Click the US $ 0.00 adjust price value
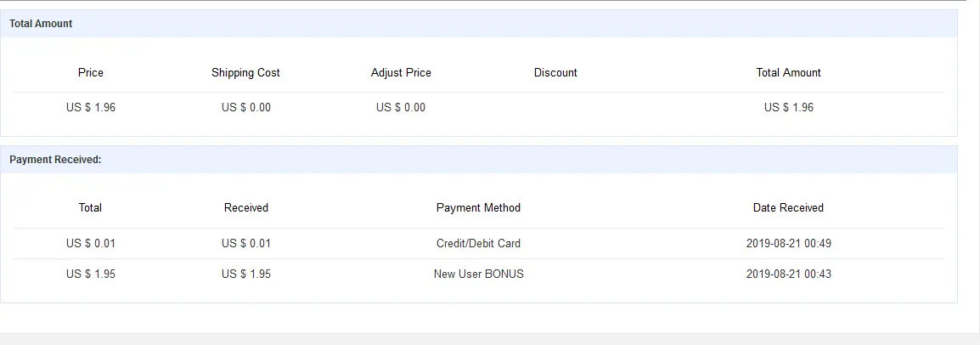 click(x=401, y=108)
